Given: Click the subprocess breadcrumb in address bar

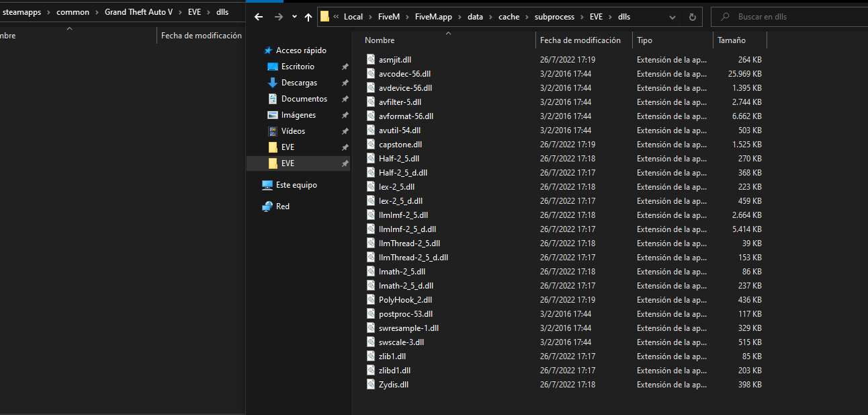Looking at the screenshot, I should coord(555,17).
